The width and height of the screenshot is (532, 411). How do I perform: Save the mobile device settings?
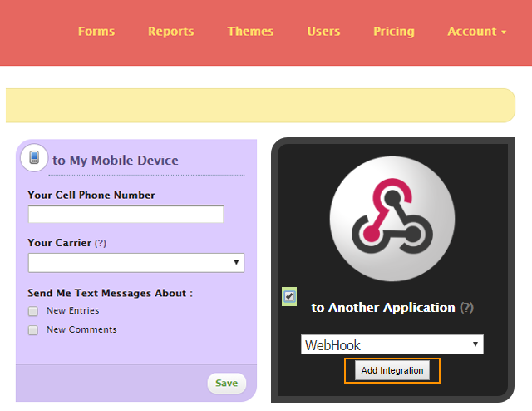pos(227,384)
